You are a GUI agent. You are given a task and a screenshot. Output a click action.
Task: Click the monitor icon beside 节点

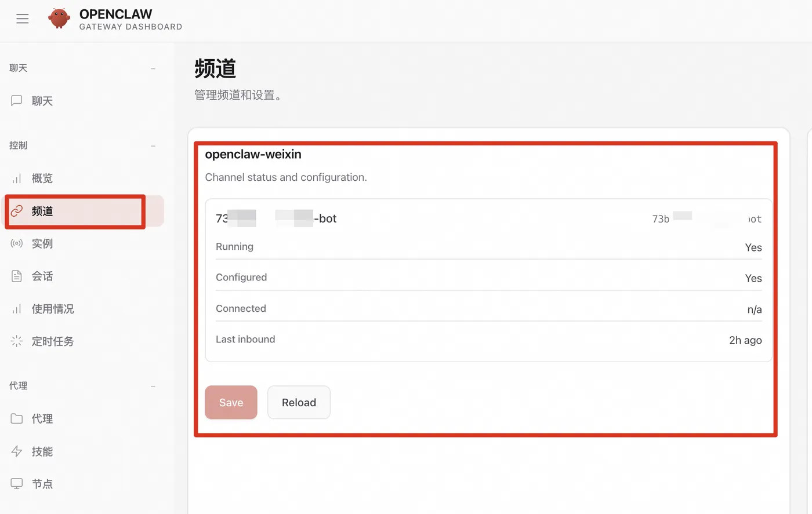coord(17,483)
